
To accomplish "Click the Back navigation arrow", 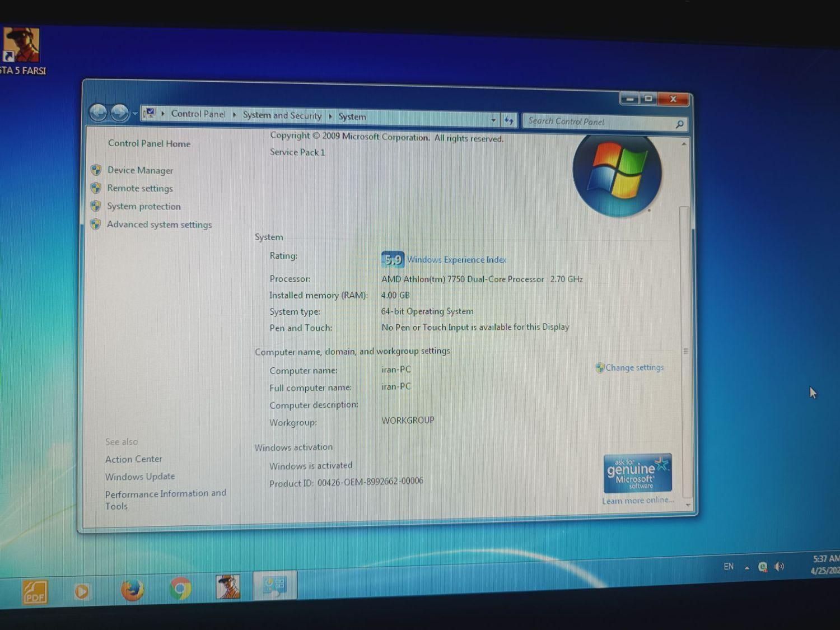I will [x=99, y=113].
